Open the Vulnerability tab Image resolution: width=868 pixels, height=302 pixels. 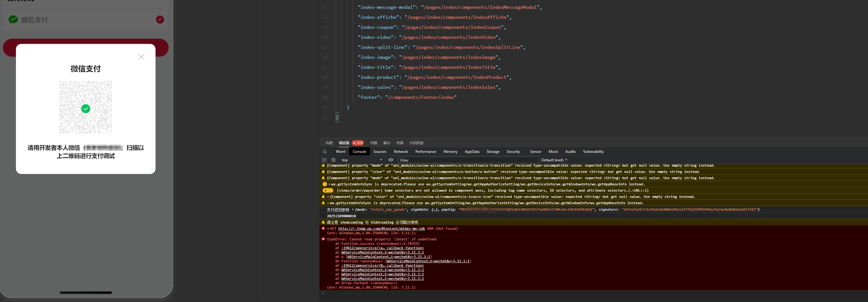pyautogui.click(x=593, y=152)
